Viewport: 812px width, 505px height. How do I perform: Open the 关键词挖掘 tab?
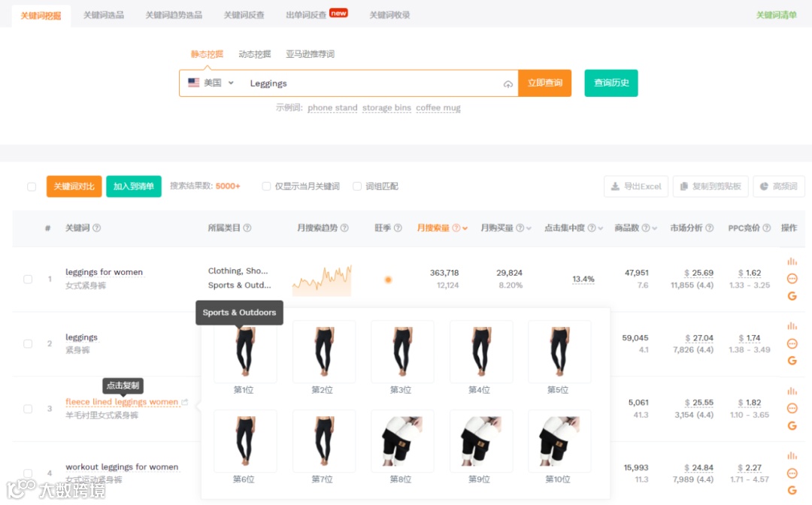[x=41, y=16]
